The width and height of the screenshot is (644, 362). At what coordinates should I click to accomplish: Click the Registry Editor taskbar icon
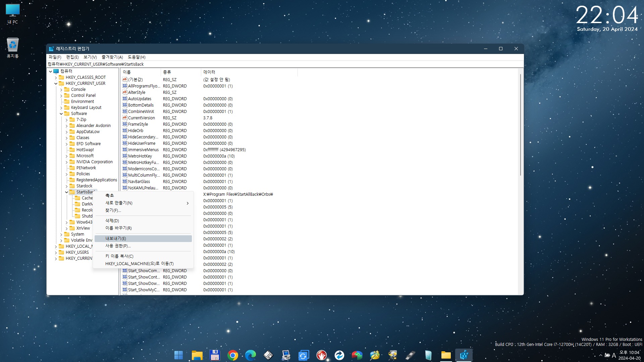464,355
